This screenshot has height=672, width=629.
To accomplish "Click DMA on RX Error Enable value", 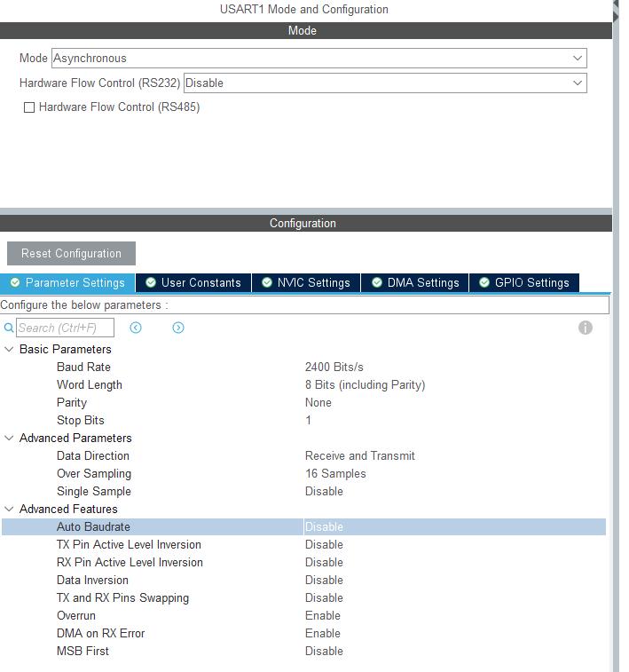I will 322,634.
